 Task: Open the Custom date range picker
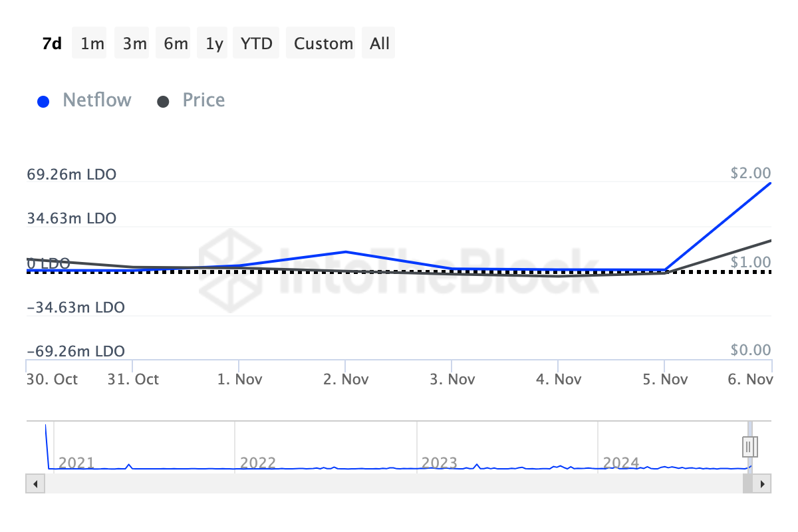(x=323, y=43)
